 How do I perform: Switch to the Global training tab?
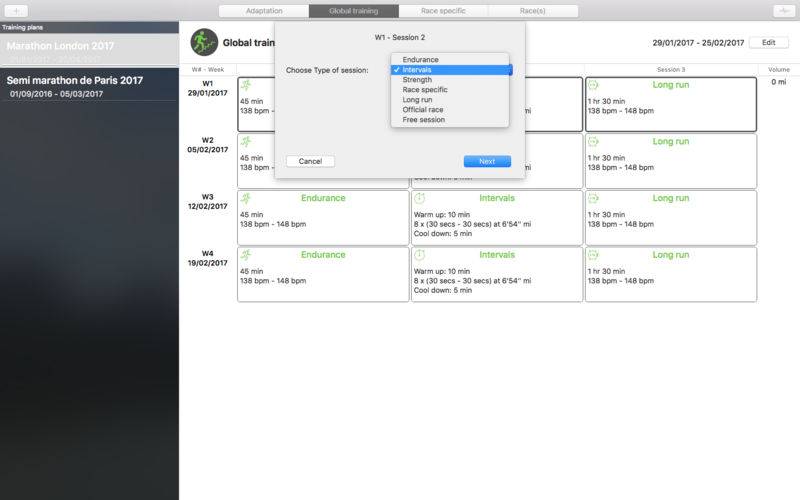click(x=354, y=11)
